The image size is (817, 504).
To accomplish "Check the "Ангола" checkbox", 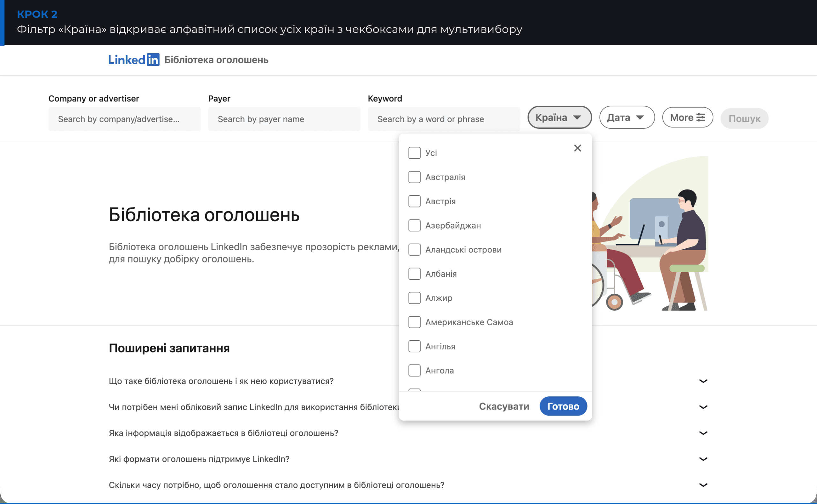I will tap(414, 370).
